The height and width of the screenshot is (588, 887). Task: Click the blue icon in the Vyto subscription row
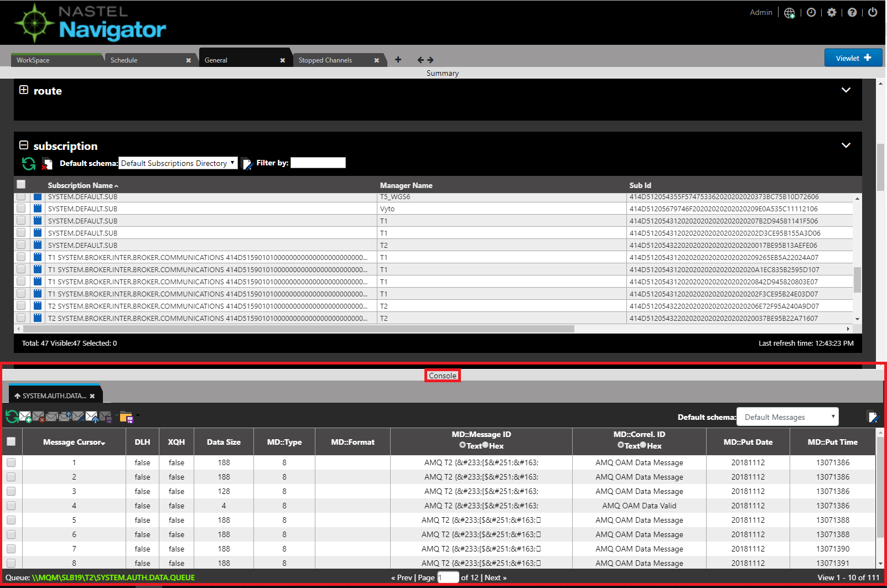click(x=38, y=209)
